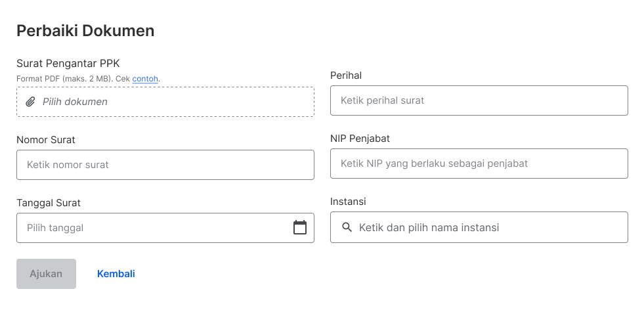Click the Ajukan submit button
644x310 pixels.
47,274
